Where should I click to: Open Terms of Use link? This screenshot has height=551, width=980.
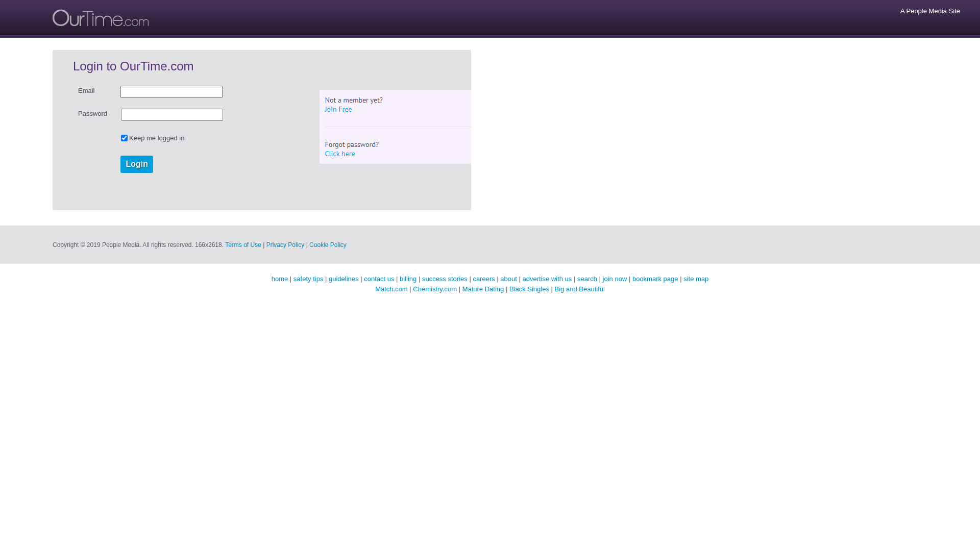(243, 245)
